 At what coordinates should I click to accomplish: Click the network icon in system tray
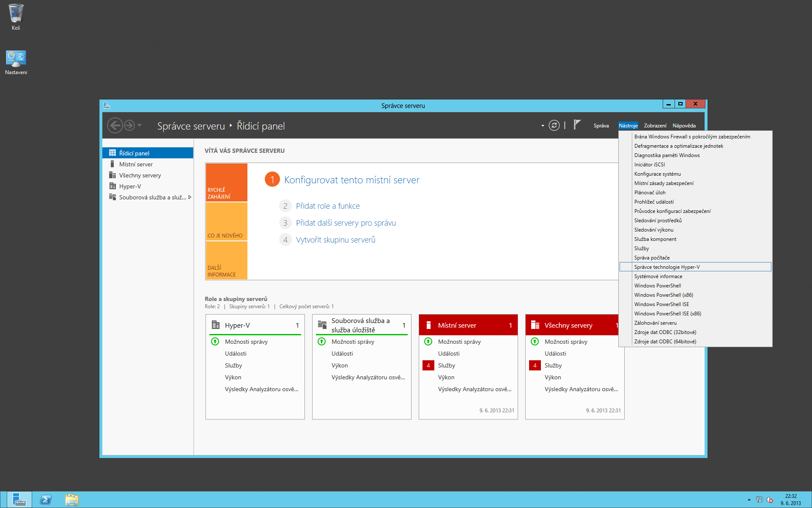point(760,500)
